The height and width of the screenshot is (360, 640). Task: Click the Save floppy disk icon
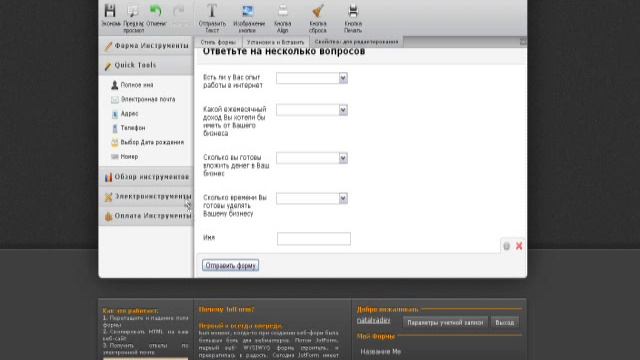pos(110,11)
